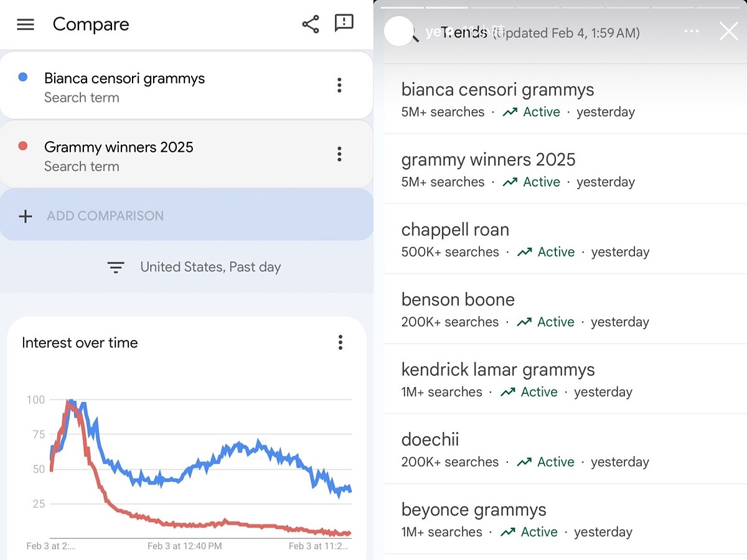Open the United States, Past day filter
Viewport: 747px width, 560px height.
194,267
